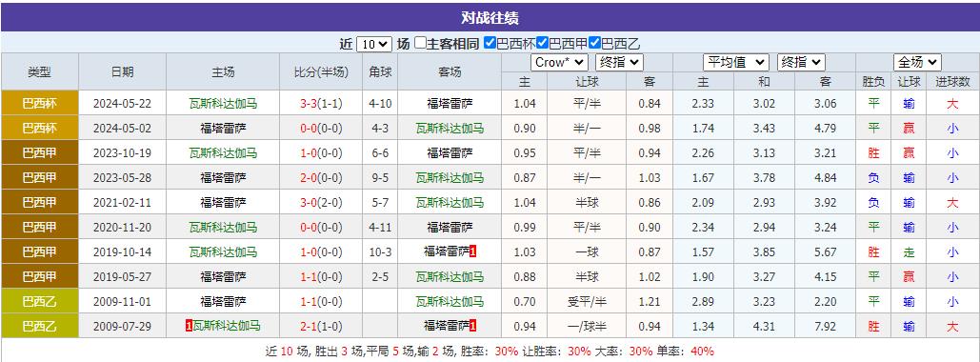The image size is (980, 362).
Task: Click the 2021-02-11 date cell
Action: click(x=123, y=203)
